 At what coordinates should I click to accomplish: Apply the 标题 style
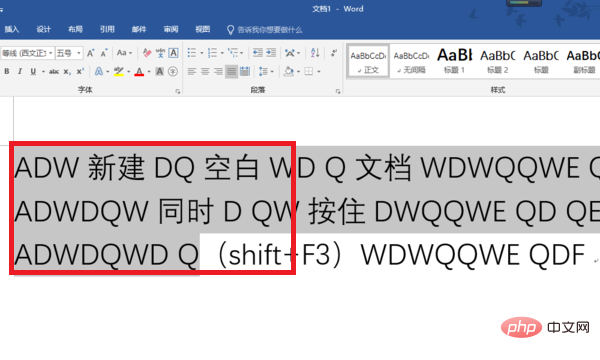pyautogui.click(x=541, y=62)
